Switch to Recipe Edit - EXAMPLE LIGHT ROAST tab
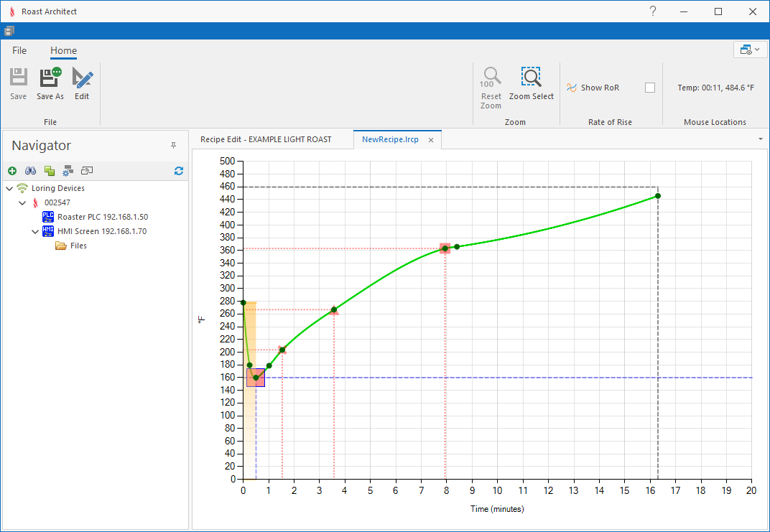The height and width of the screenshot is (532, 770). [x=266, y=139]
